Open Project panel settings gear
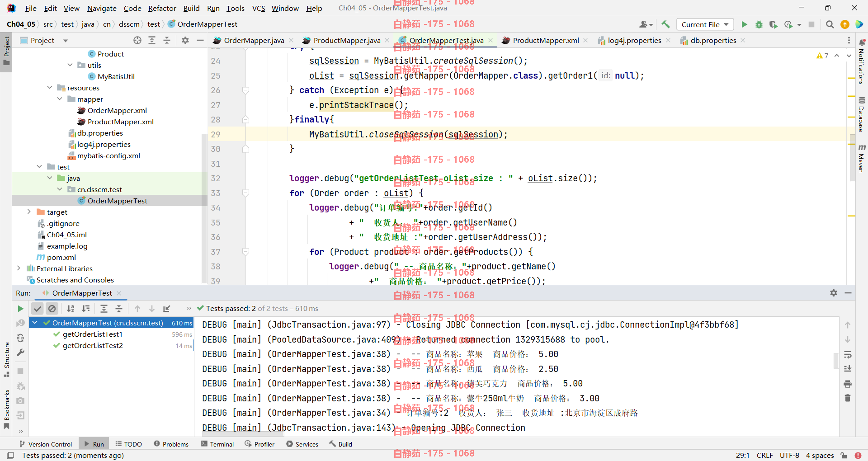868x461 pixels. 185,40
